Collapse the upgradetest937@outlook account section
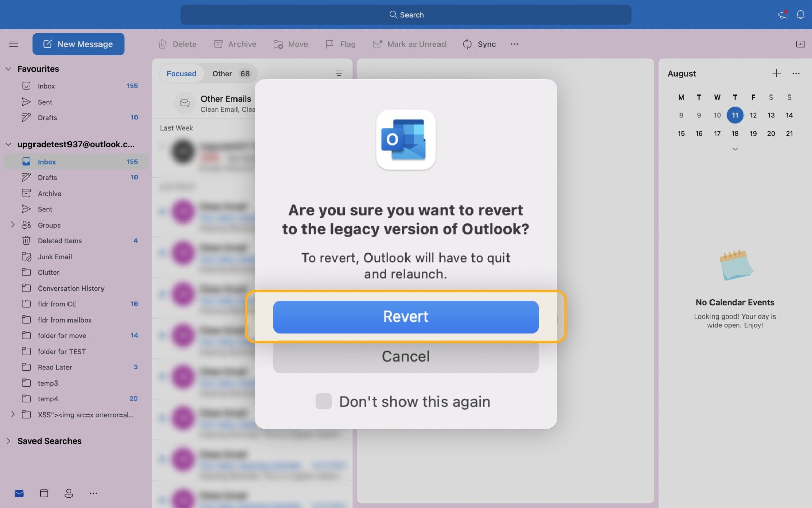 (8, 144)
